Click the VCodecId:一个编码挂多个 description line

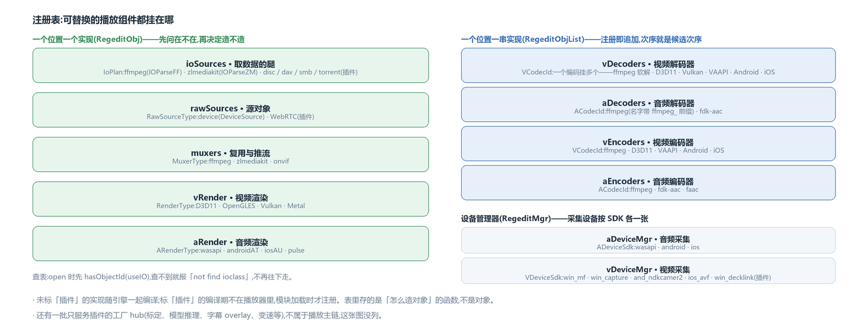(x=648, y=72)
